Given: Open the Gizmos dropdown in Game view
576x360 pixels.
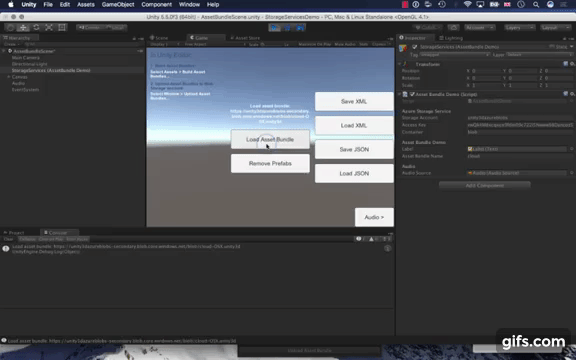Looking at the screenshot, I should coord(381,44).
